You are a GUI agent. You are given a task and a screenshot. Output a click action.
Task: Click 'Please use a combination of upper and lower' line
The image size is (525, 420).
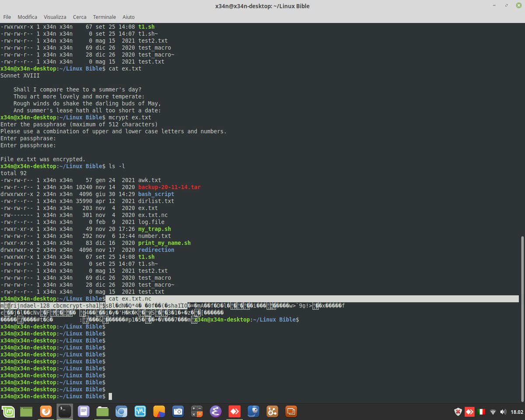113,132
